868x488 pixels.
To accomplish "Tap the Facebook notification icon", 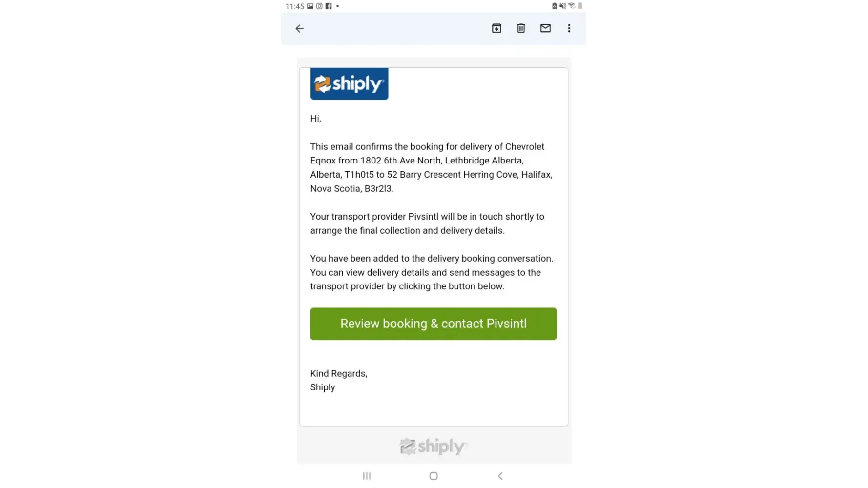I will [x=329, y=6].
